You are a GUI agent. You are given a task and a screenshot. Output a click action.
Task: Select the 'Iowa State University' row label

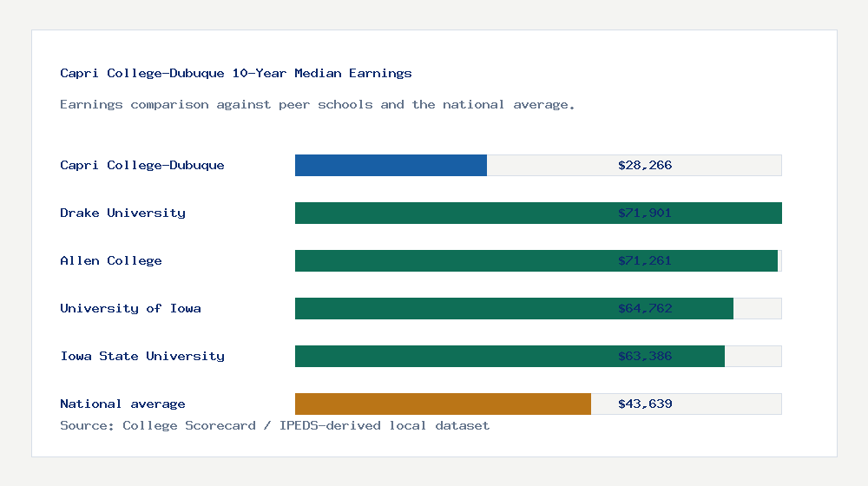point(142,356)
